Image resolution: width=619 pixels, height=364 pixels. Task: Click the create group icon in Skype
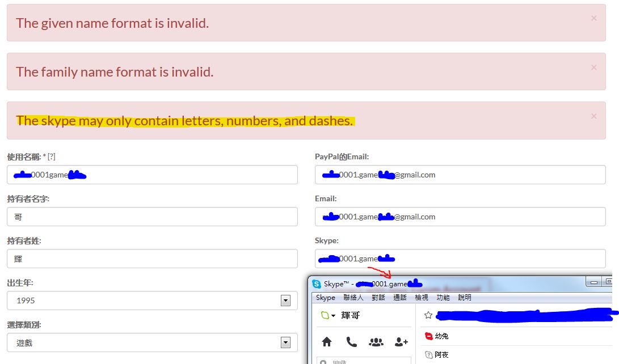point(376,342)
